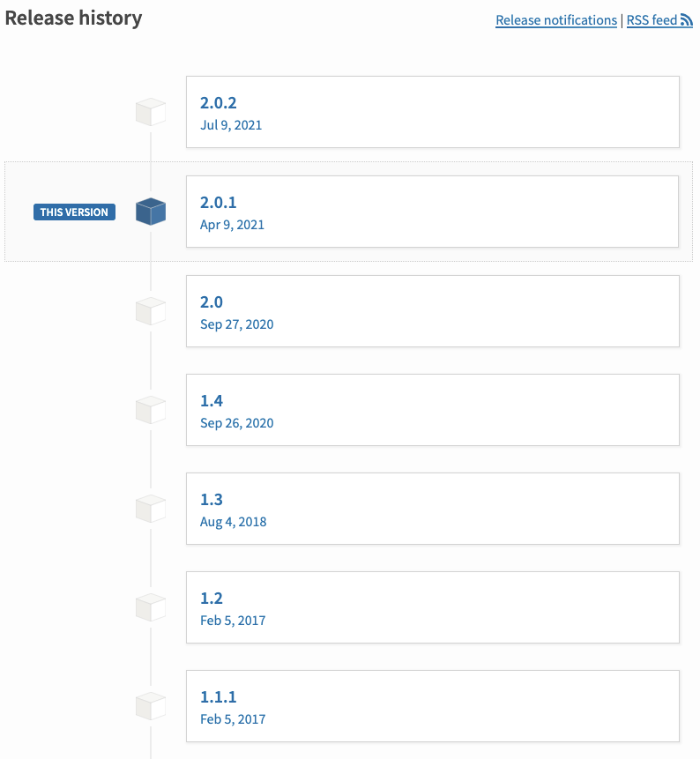The height and width of the screenshot is (759, 700).
Task: View release 1.3 from Aug 4, 2018
Action: coord(432,508)
